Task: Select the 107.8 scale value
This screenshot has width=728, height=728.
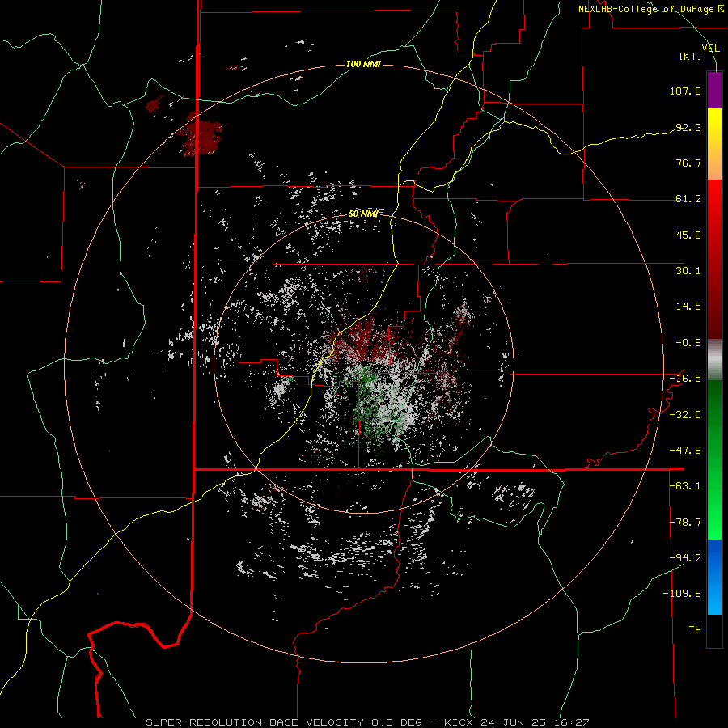Action: pos(685,91)
